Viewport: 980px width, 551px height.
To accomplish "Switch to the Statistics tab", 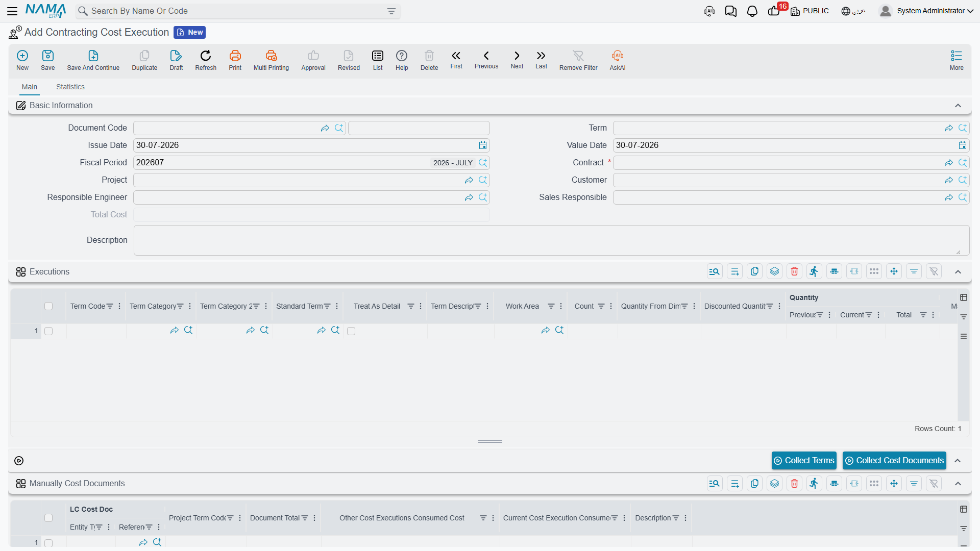I will click(70, 87).
